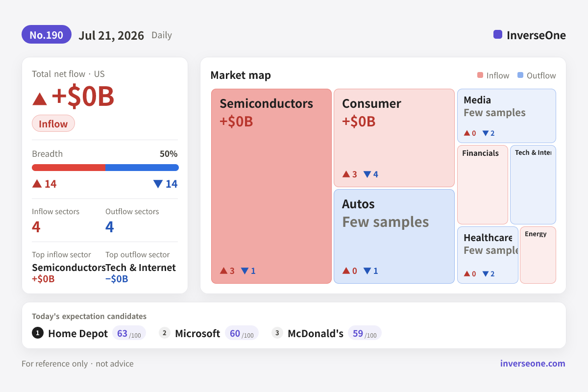Click the No.190 issue badge

click(x=47, y=35)
